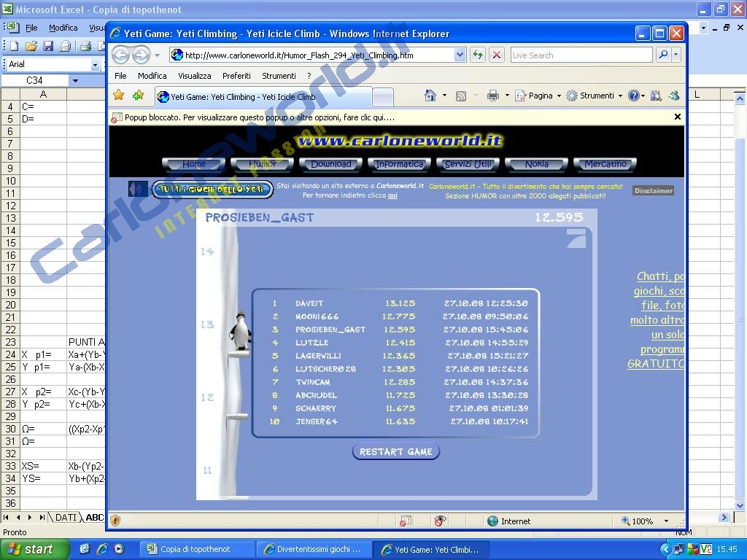Image resolution: width=747 pixels, height=560 pixels.
Task: Select Excel column A header
Action: (43, 94)
